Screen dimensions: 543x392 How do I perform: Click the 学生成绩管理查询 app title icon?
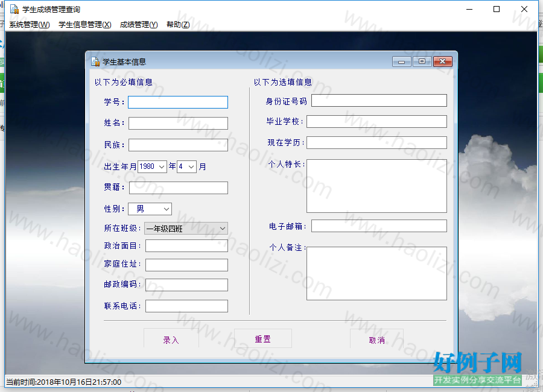tap(14, 9)
